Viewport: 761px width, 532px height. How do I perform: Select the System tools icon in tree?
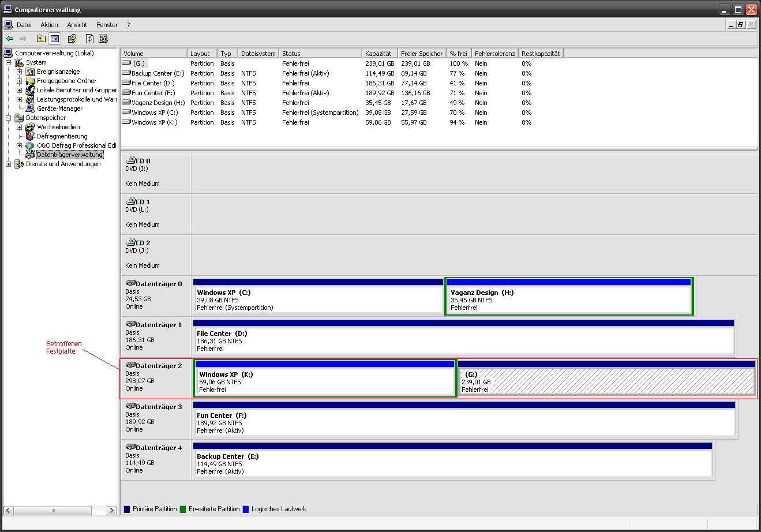click(x=20, y=62)
